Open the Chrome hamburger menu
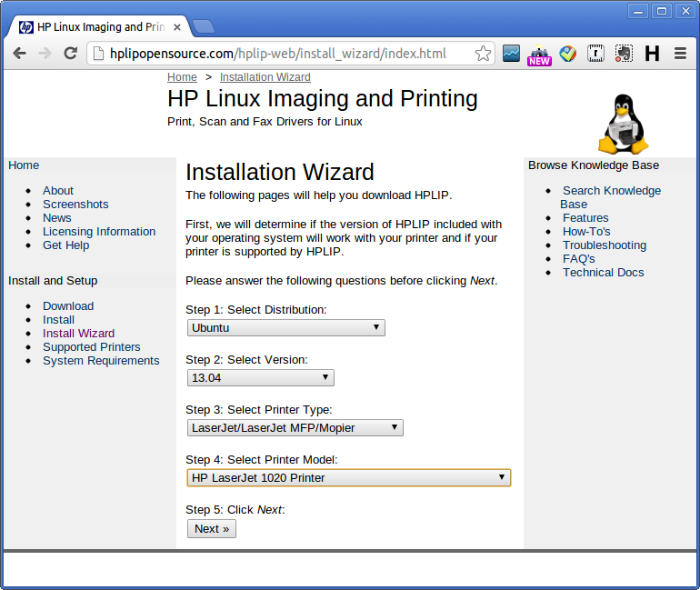This screenshot has width=700, height=590. [680, 54]
